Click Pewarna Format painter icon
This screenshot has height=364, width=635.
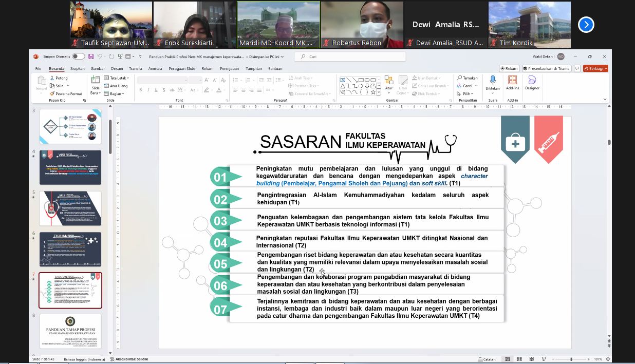(x=52, y=94)
